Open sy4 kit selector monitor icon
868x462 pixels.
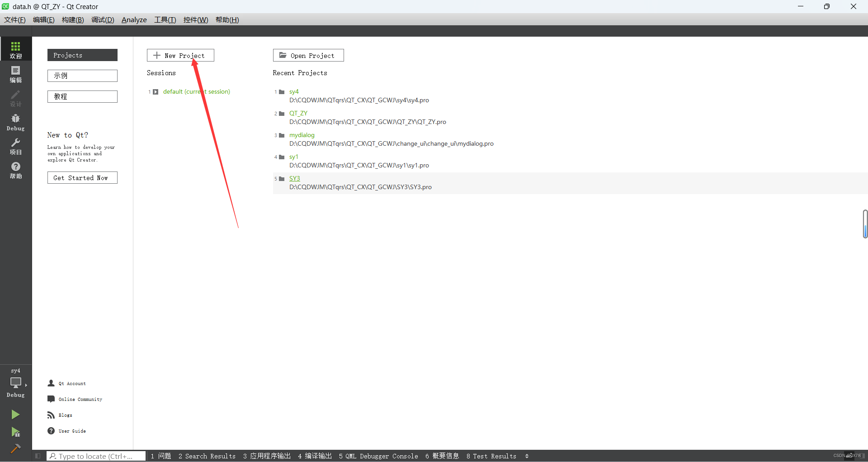pyautogui.click(x=16, y=382)
